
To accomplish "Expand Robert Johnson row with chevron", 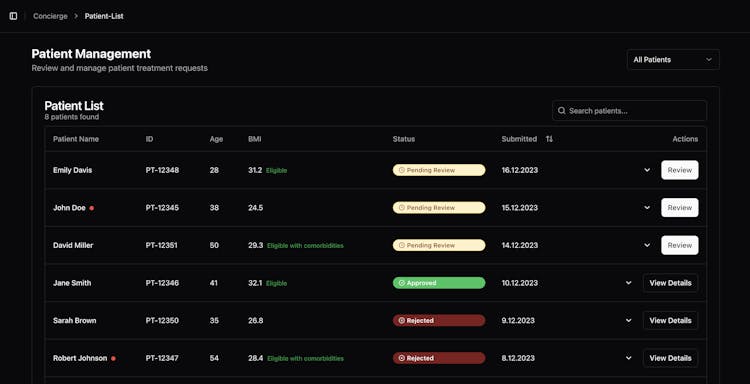I will [x=629, y=358].
